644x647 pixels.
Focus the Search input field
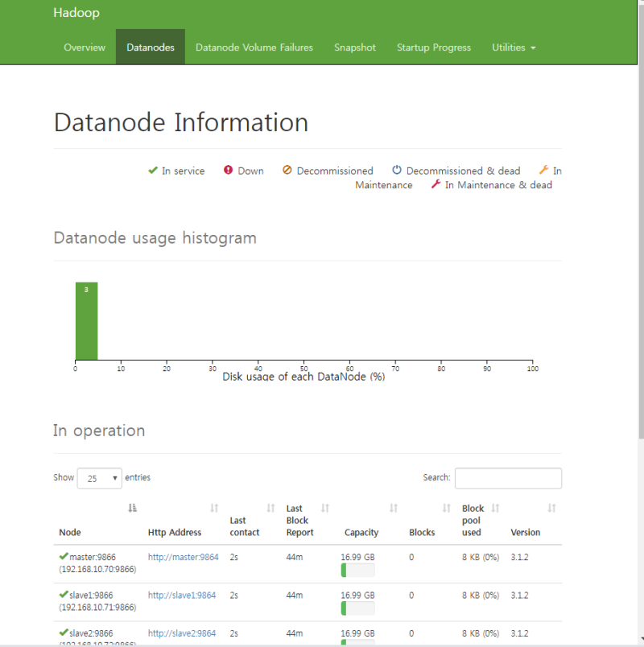pos(508,478)
